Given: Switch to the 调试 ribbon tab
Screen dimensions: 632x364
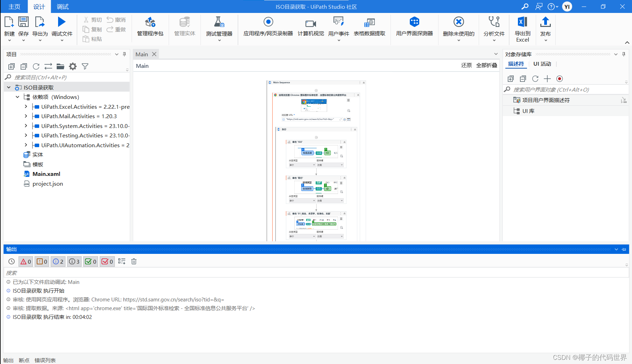Looking at the screenshot, I should point(63,7).
